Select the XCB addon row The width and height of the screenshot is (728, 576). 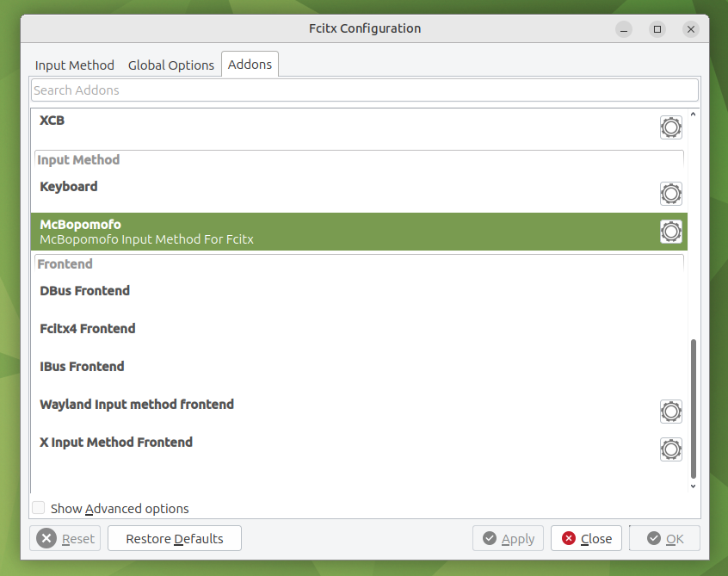click(359, 127)
